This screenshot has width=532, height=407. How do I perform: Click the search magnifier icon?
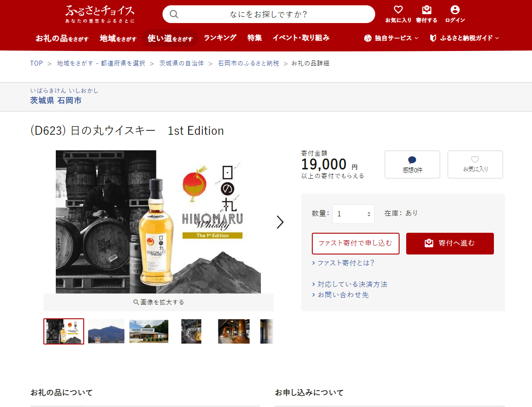[174, 14]
